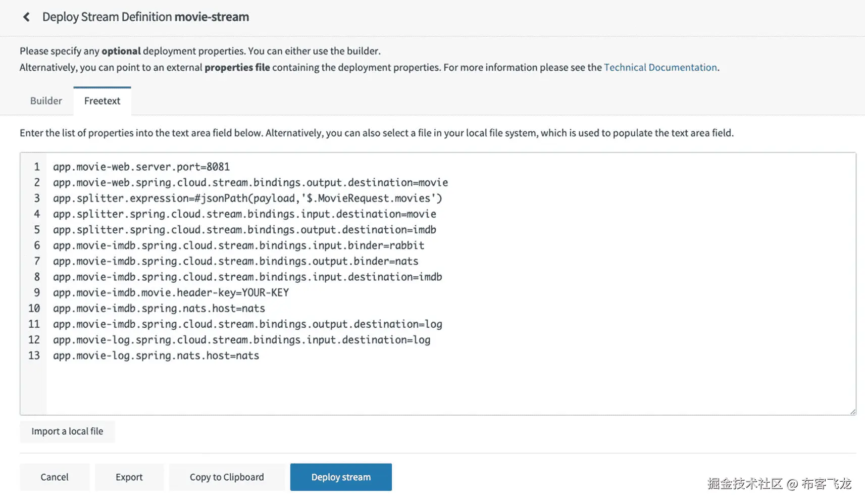Cancel the stream deployment

coord(55,477)
